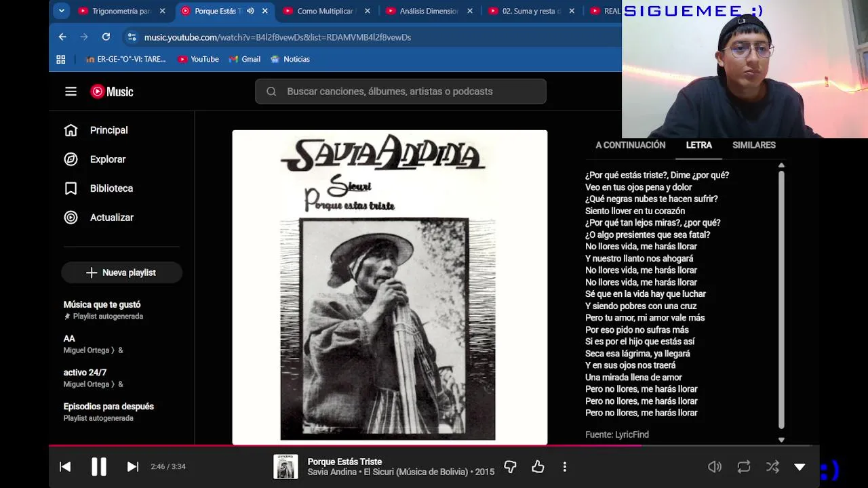This screenshot has height=488, width=868.
Task: Mute the Porque Estás Triste tab audio
Action: [x=250, y=11]
